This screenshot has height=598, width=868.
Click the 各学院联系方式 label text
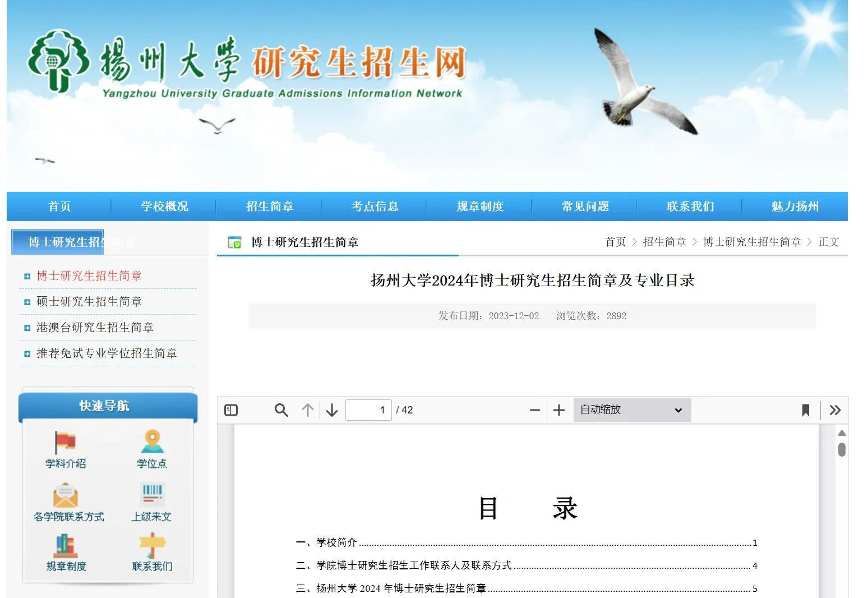click(69, 517)
